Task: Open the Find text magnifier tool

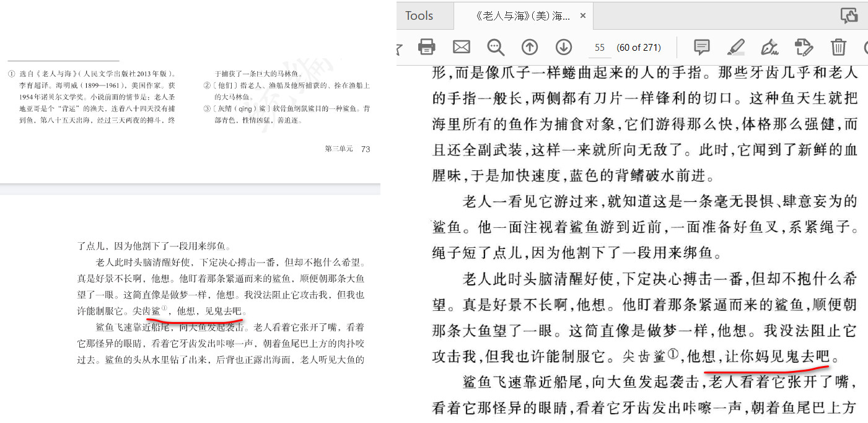Action: point(496,47)
